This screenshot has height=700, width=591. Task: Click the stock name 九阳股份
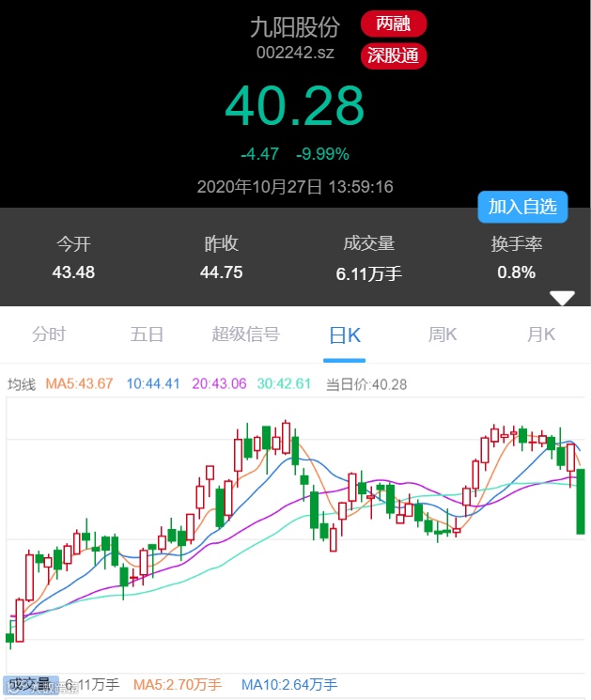click(295, 27)
